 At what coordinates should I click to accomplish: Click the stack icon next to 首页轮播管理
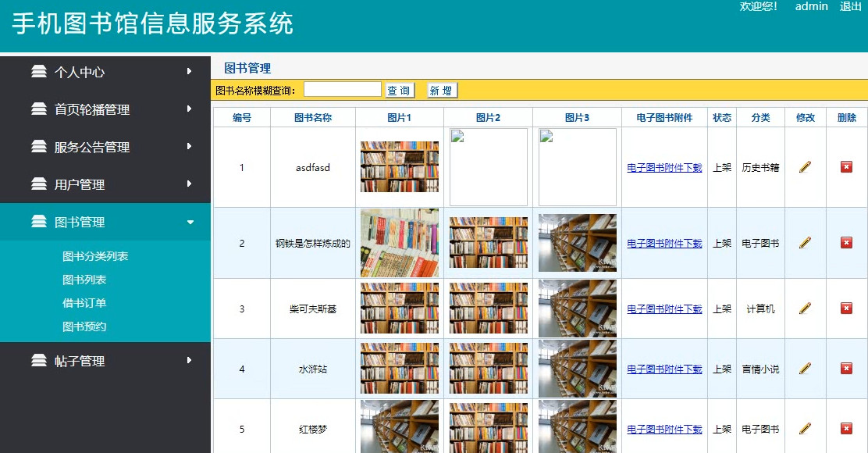39,109
